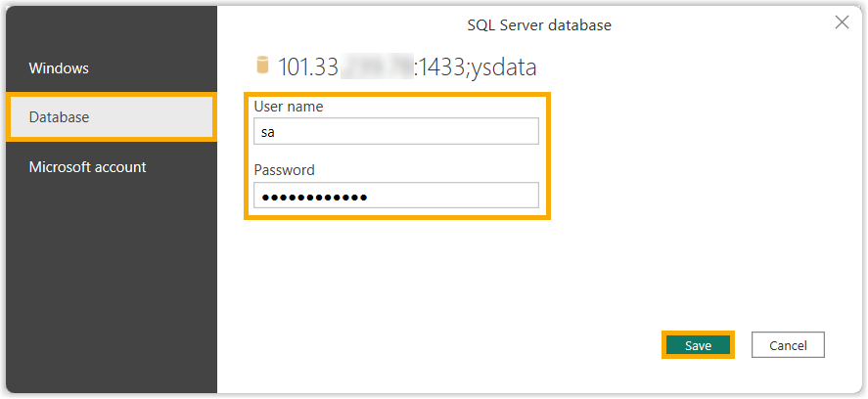The width and height of the screenshot is (868, 399).
Task: Switch to Microsoft account authentication
Action: [111, 166]
